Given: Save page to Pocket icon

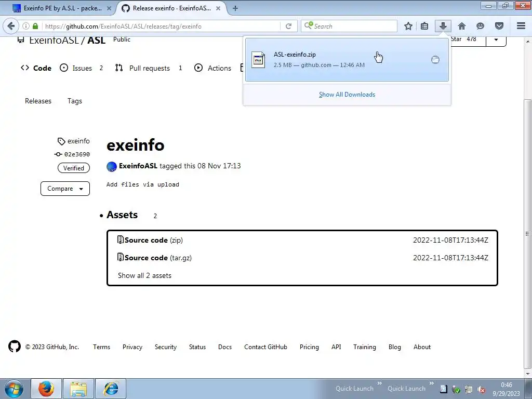Looking at the screenshot, I should click(x=499, y=26).
